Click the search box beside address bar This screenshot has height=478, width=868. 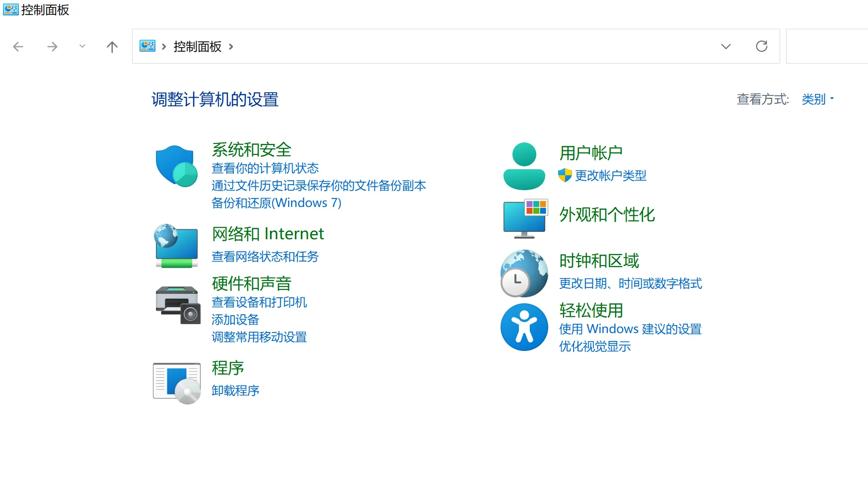click(827, 46)
